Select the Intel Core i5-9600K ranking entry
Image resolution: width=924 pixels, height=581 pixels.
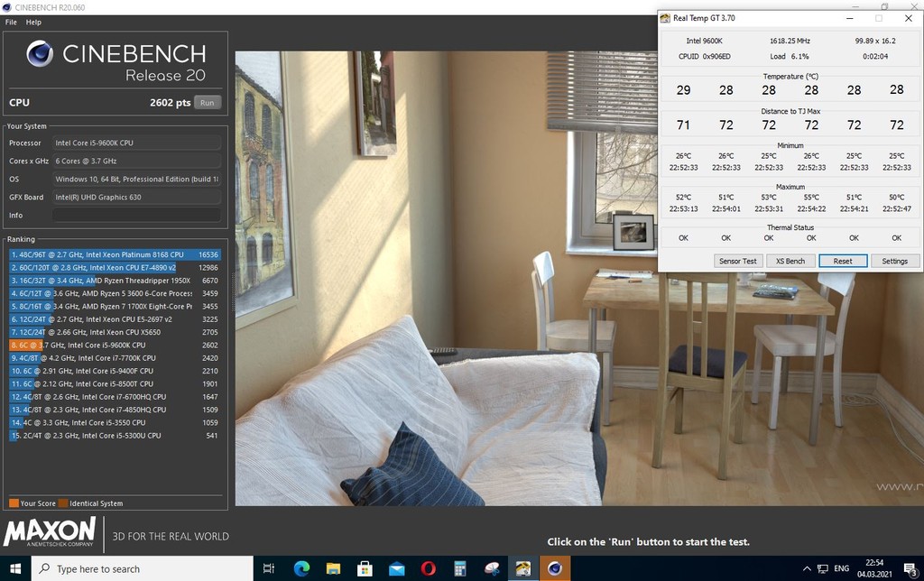[115, 345]
